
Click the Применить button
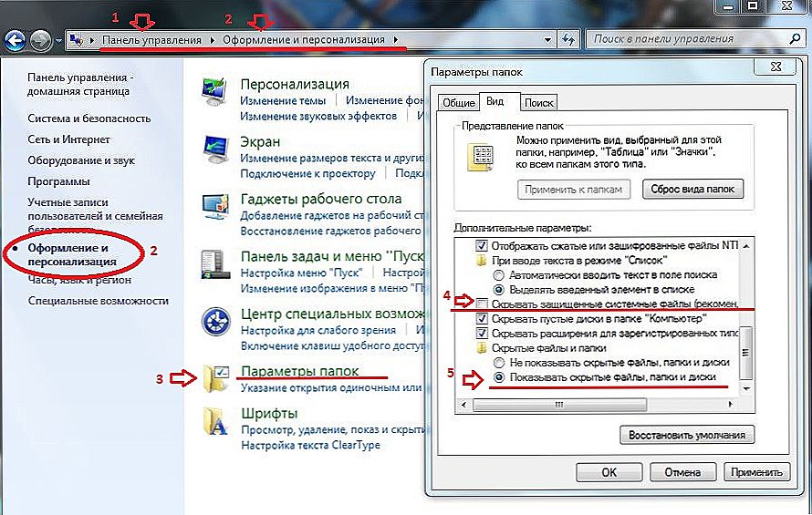point(756,472)
